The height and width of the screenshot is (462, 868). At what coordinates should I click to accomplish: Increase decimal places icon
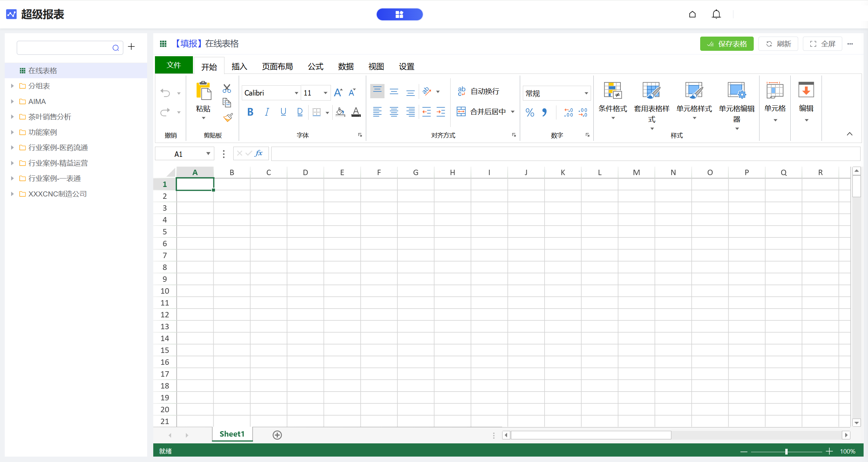pyautogui.click(x=569, y=112)
